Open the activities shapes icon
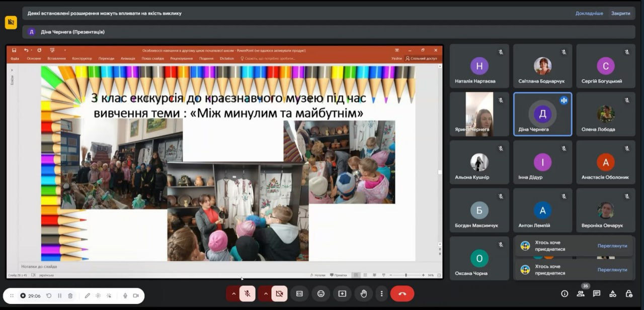The height and width of the screenshot is (310, 644). pos(613,293)
